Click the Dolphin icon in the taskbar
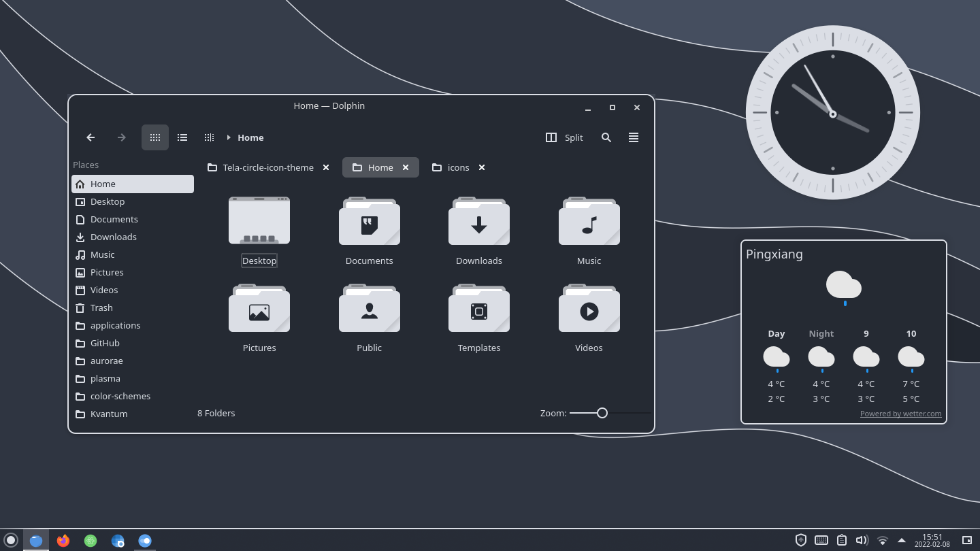980x551 pixels. 36,540
